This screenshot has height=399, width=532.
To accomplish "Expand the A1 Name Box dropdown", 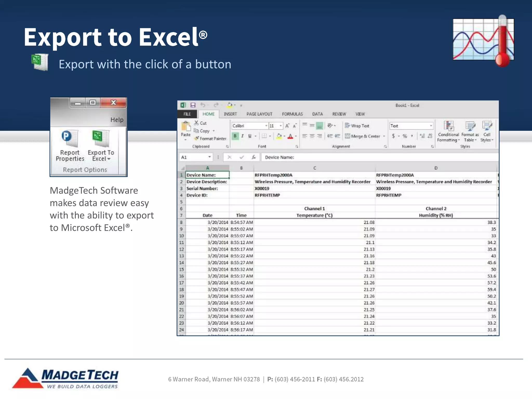I will pyautogui.click(x=209, y=157).
